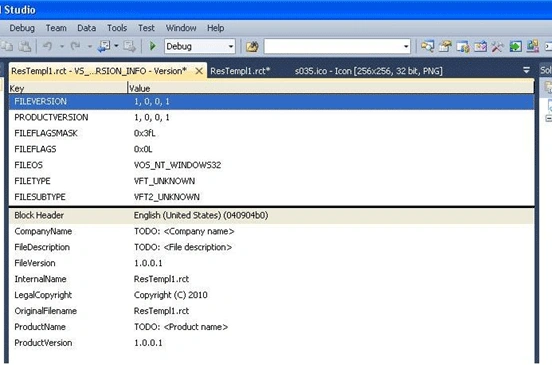
Task: Click the Paste toolbar icon
Action: coord(25,46)
